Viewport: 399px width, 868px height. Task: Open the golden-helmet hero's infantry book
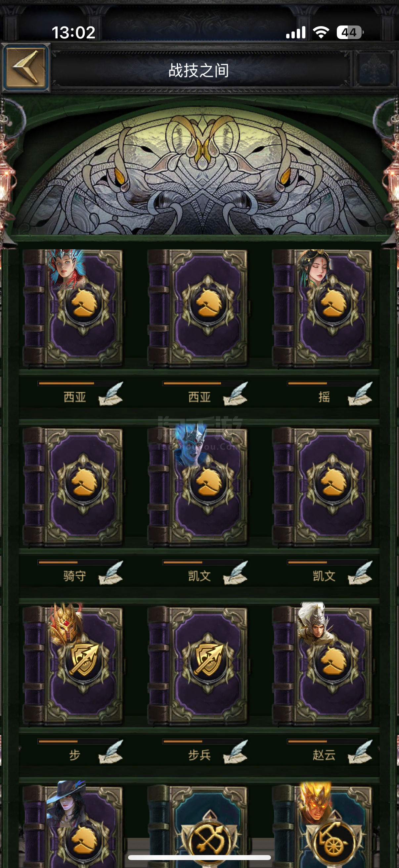point(73,665)
